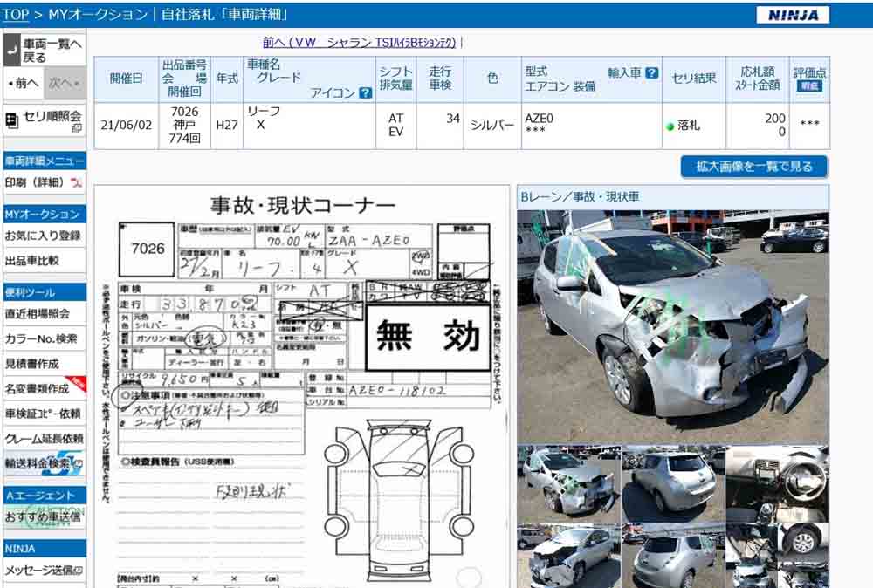Click the 便利ツール sidebar header
The width and height of the screenshot is (873, 588).
[x=45, y=292]
